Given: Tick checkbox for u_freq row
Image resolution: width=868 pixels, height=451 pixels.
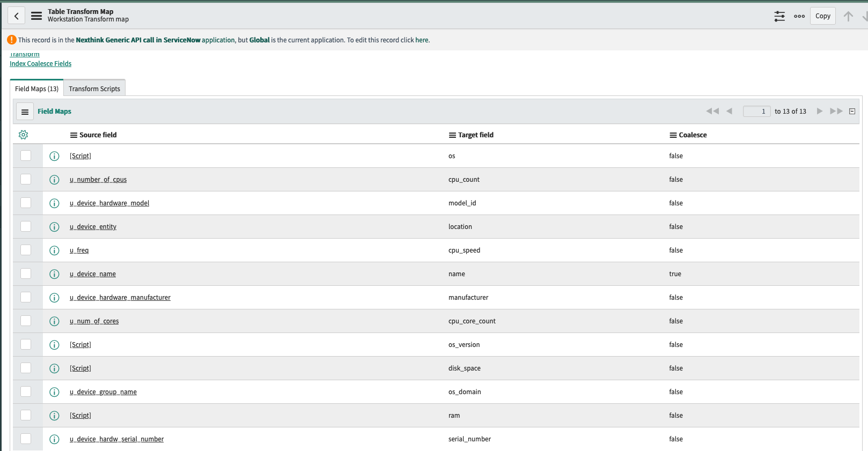Looking at the screenshot, I should [26, 250].
